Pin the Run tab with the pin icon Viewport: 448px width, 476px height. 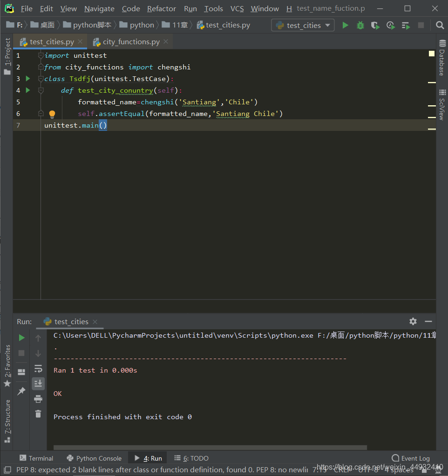click(21, 391)
